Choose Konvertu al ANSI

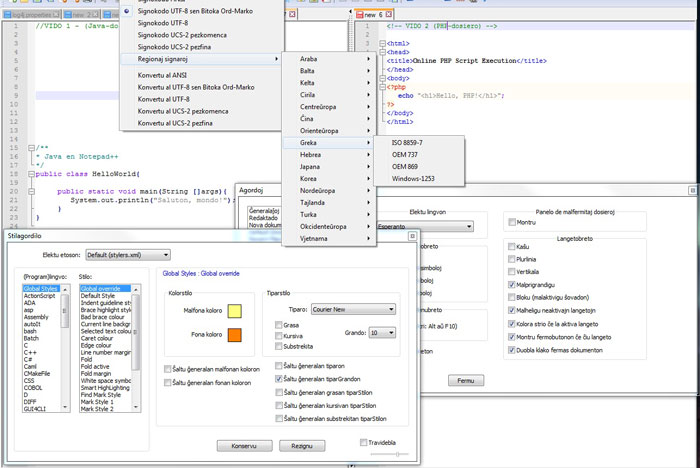click(x=202, y=75)
